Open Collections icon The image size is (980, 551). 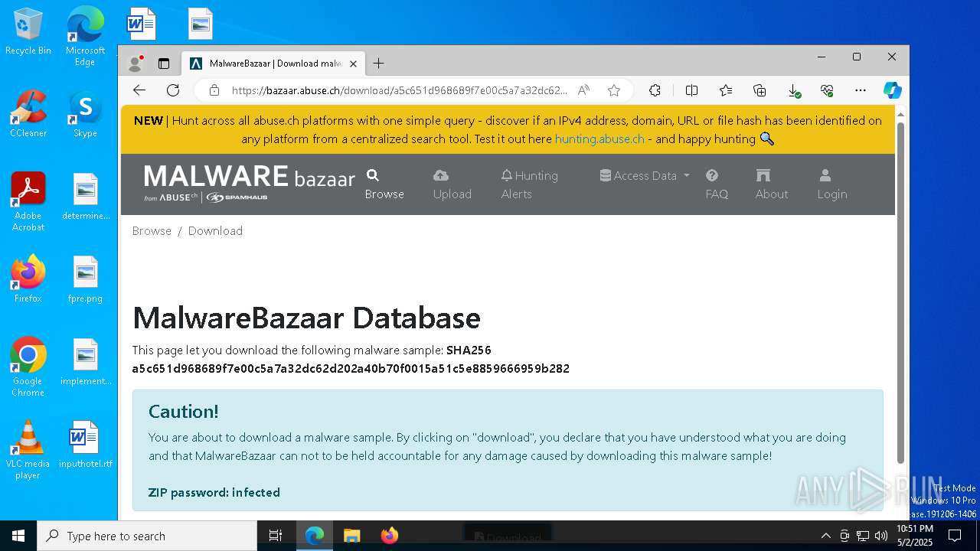click(759, 90)
